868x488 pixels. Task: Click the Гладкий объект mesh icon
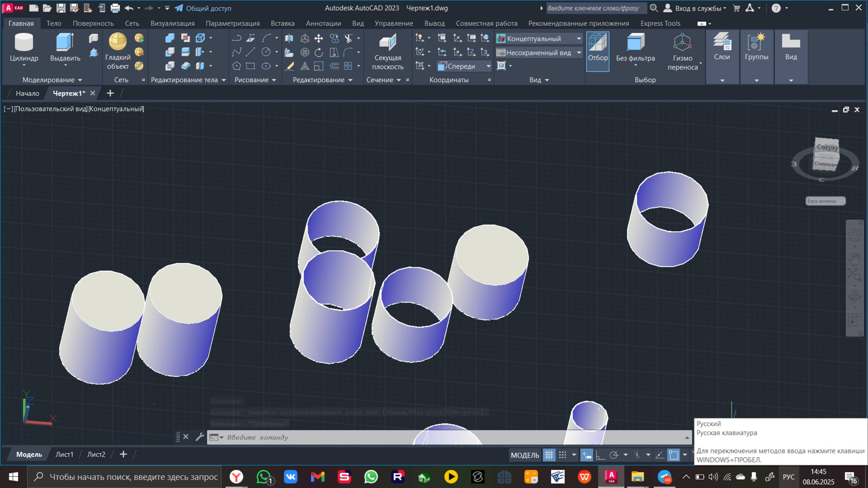[x=118, y=42]
